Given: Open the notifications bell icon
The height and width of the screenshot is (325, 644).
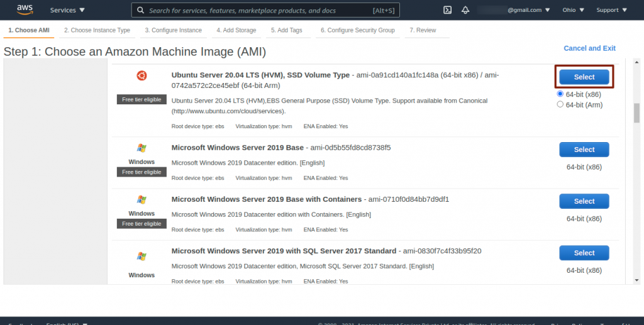Looking at the screenshot, I should (x=465, y=10).
